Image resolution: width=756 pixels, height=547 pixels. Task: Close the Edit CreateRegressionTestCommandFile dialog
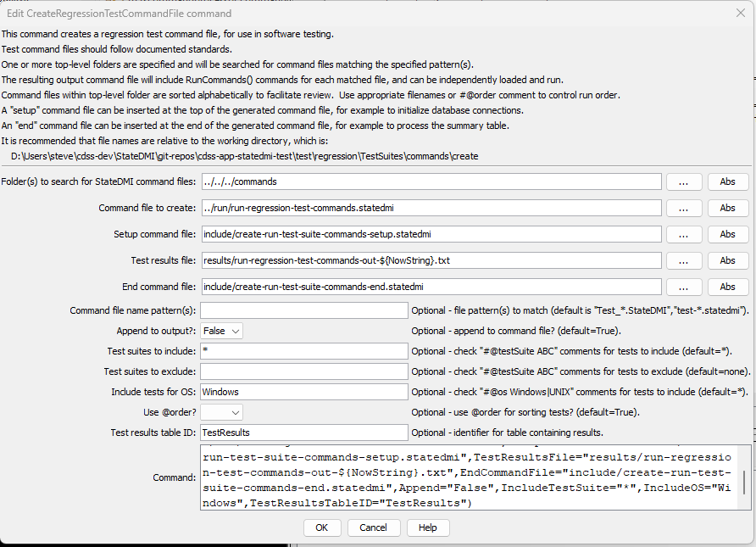741,13
